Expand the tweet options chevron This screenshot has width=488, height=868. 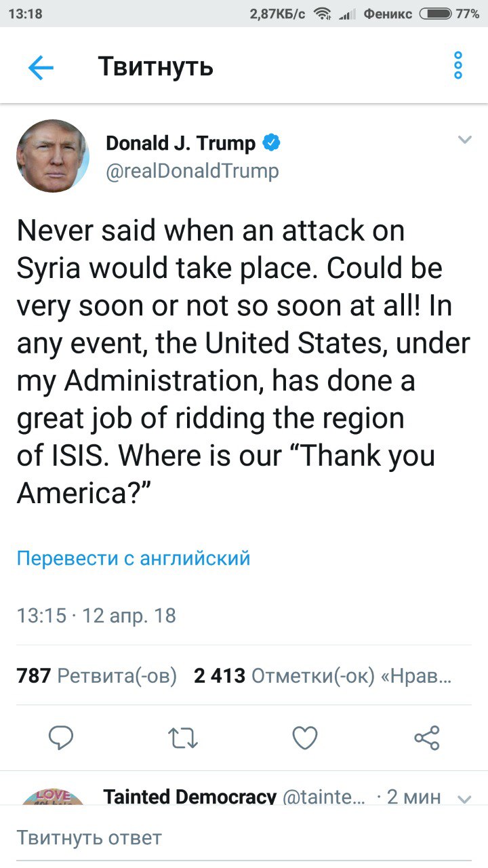tap(464, 140)
